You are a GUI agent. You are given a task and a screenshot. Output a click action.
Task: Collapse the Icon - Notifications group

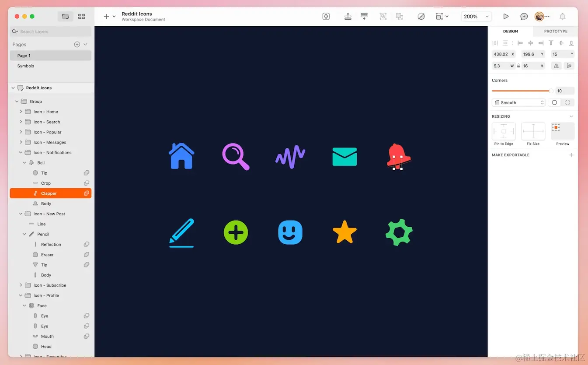click(21, 152)
